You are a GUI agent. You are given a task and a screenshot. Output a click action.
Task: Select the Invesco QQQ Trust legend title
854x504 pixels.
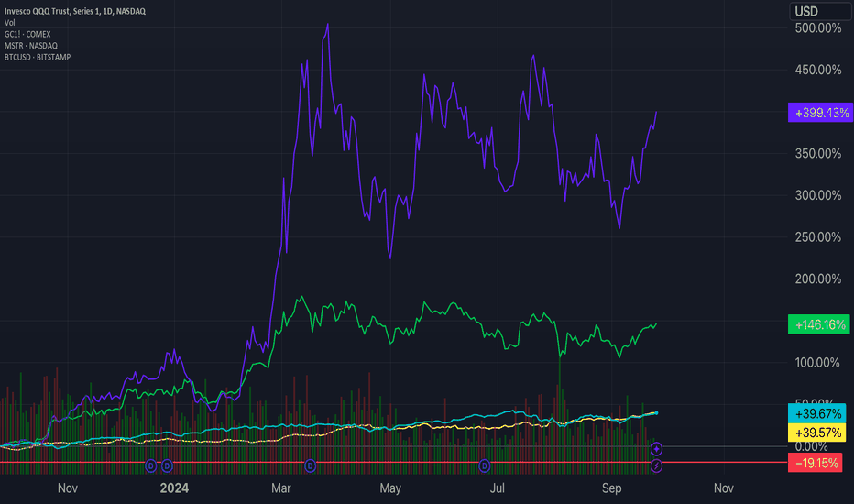click(x=75, y=11)
